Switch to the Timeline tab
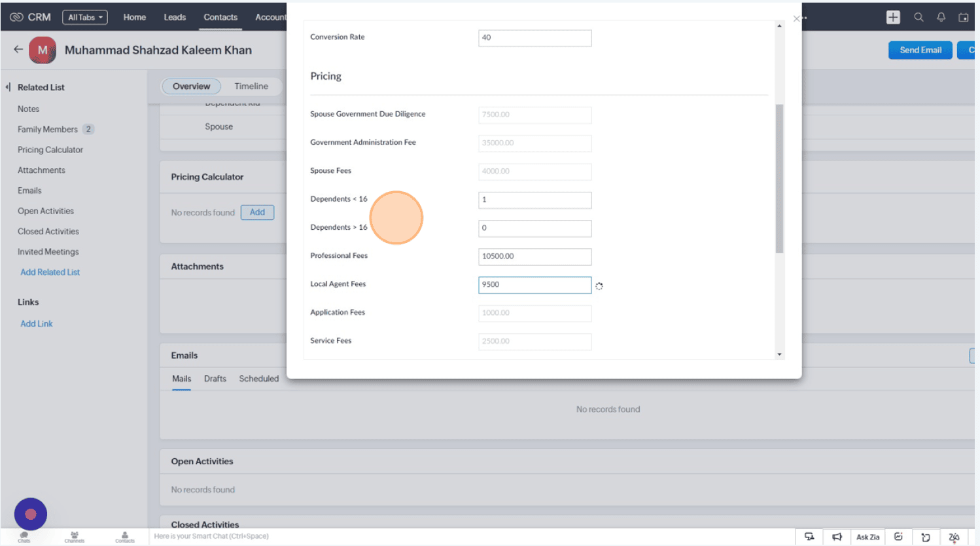 coord(251,86)
